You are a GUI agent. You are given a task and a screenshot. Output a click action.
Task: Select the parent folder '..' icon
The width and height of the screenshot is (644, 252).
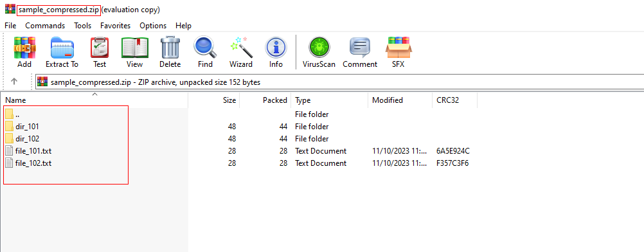(x=10, y=114)
